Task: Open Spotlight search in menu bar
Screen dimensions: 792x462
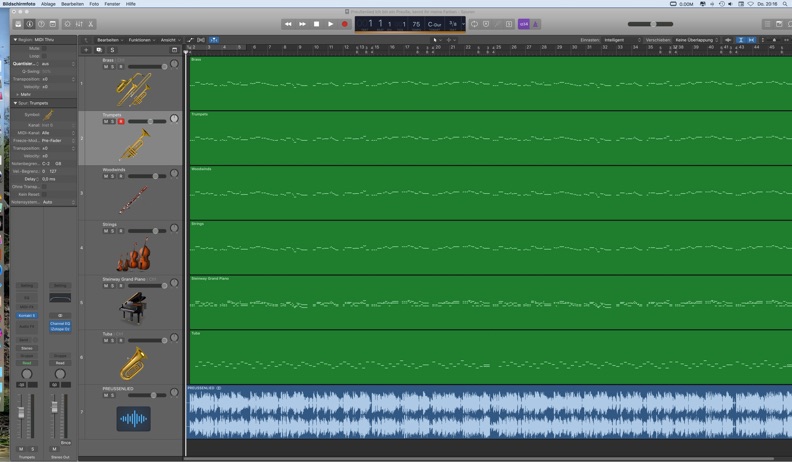Action: 785,4
